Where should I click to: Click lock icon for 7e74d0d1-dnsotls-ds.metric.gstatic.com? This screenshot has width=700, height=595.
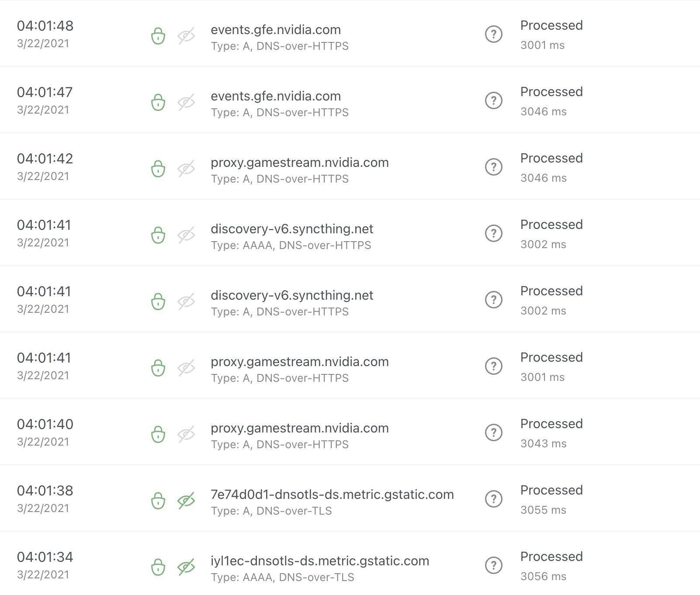tap(158, 501)
